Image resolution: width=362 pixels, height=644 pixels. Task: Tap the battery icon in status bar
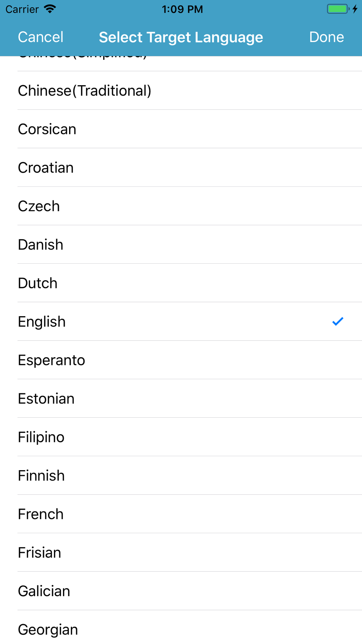338,9
